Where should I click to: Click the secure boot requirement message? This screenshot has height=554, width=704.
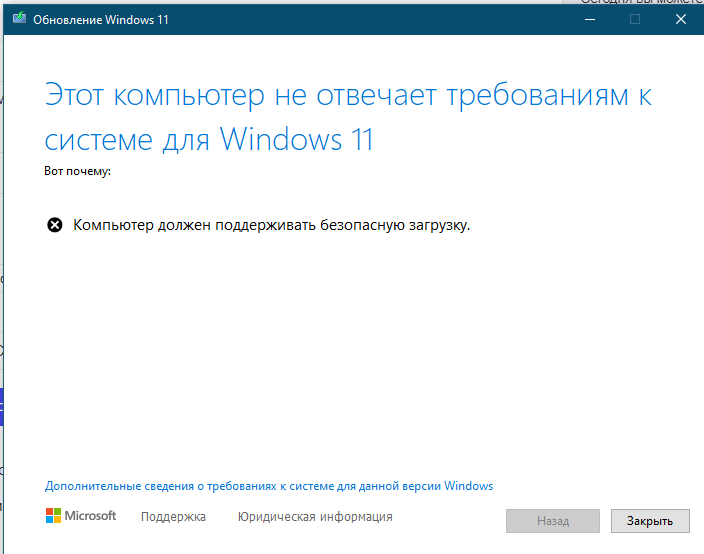[271, 225]
